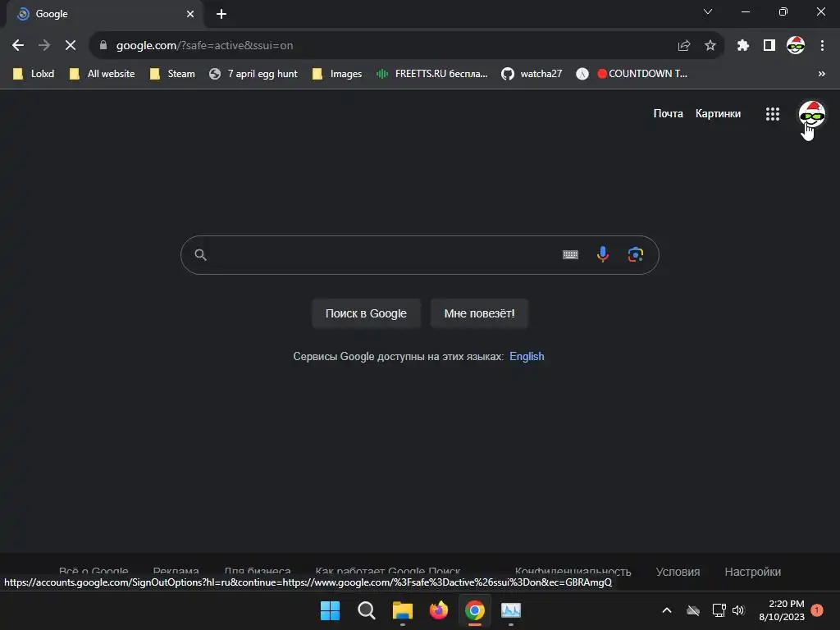Open the Windows Start menu
The image size is (840, 630).
point(330,610)
